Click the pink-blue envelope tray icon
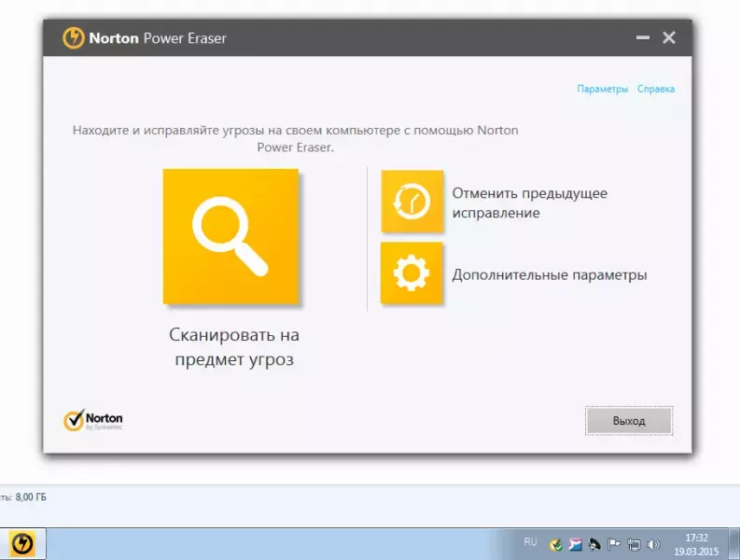Screen dimensions: 740x560 coord(575,545)
